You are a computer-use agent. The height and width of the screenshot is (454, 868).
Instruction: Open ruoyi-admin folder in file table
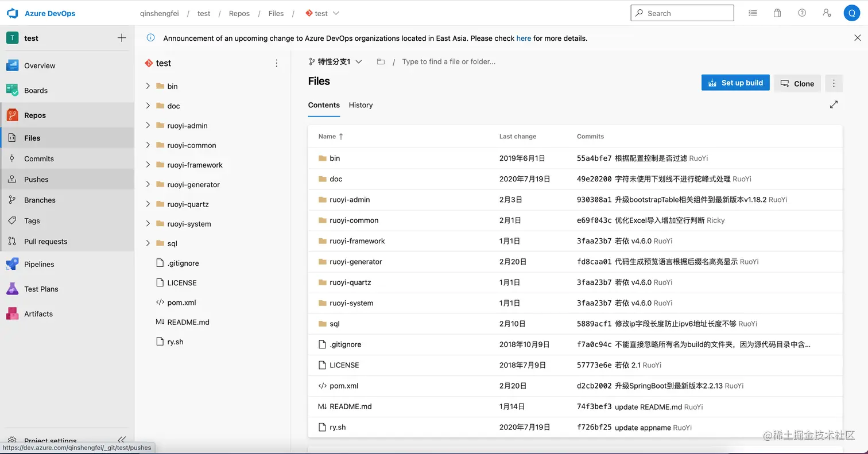[350, 200]
